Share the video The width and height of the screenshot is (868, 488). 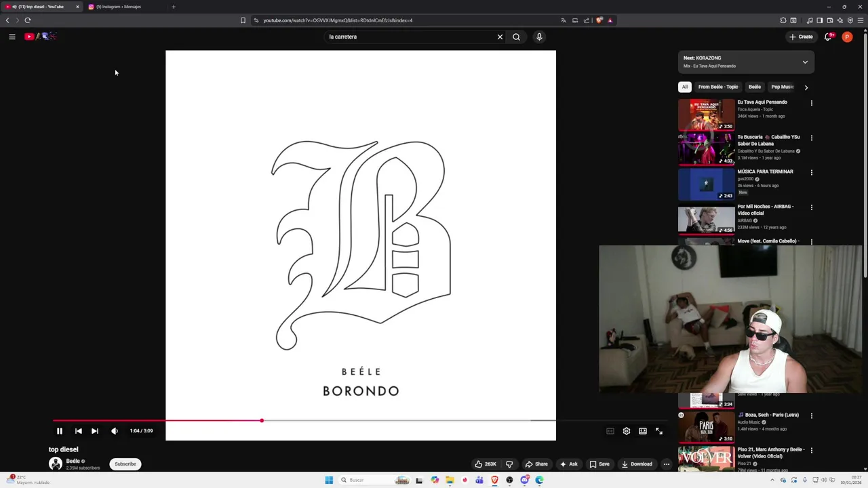coord(536,464)
